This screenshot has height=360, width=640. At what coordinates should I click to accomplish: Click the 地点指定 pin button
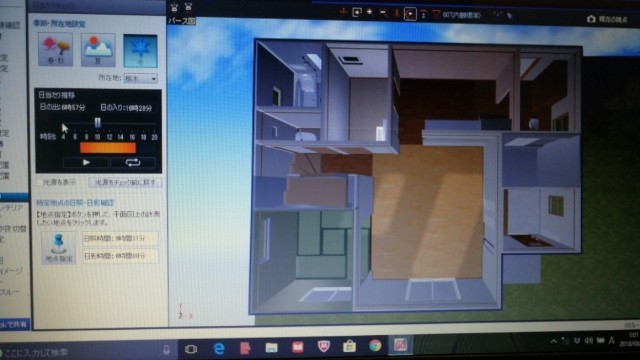point(59,248)
